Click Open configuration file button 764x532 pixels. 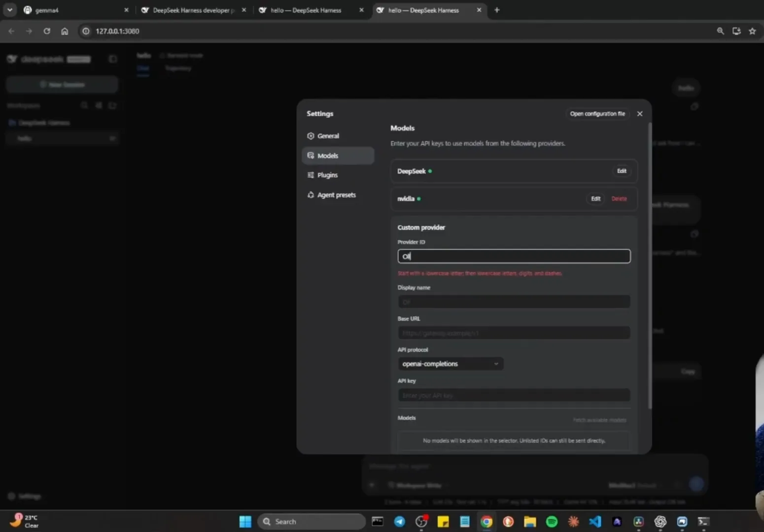click(597, 114)
